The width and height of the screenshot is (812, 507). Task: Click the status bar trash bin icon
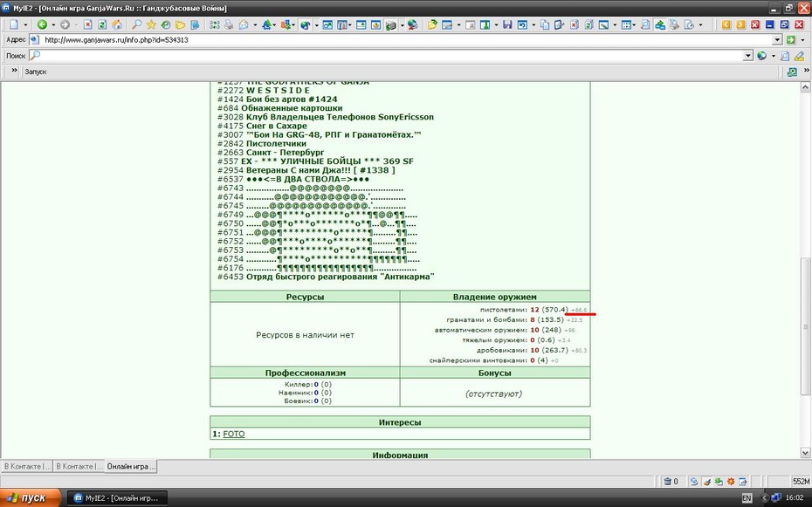(668, 482)
